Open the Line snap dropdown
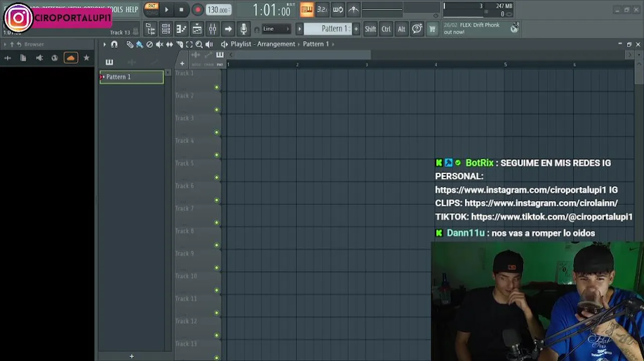Viewport: 644px width, 361px height. click(276, 29)
